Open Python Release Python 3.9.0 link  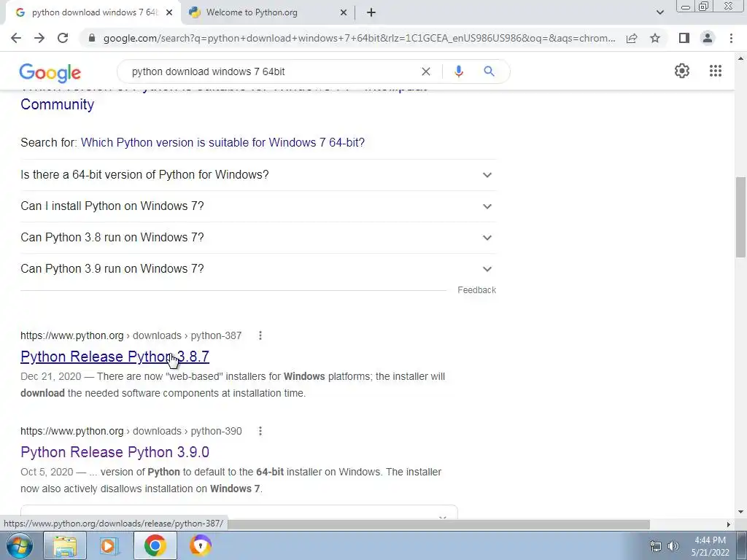(115, 452)
